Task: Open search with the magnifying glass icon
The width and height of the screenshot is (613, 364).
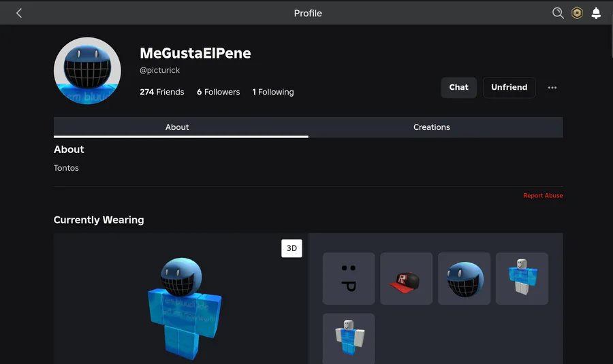Action: (558, 13)
